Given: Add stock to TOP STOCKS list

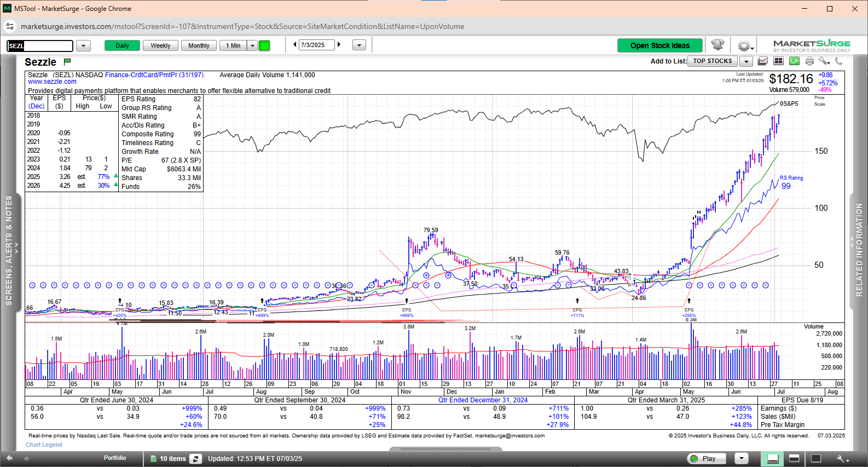Looking at the screenshot, I should tap(713, 61).
